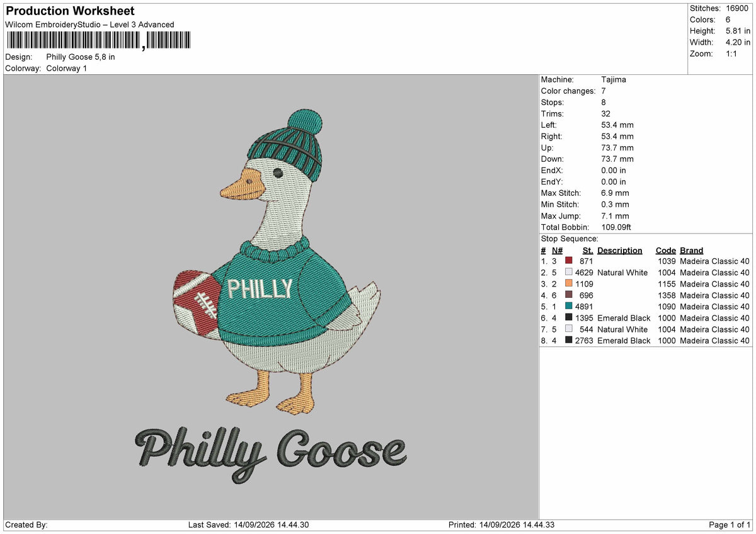The height and width of the screenshot is (534, 756).
Task: Click 'Natural White' description in row 7
Action: [x=622, y=329]
